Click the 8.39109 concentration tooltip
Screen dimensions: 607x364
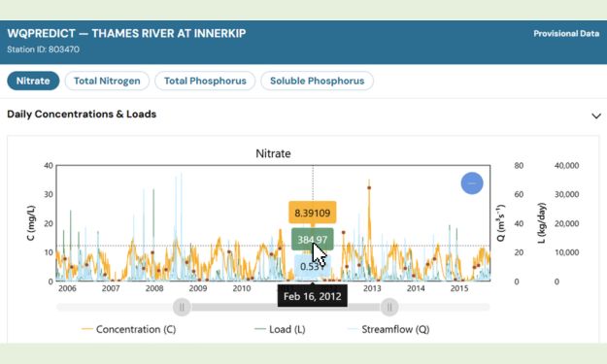313,213
